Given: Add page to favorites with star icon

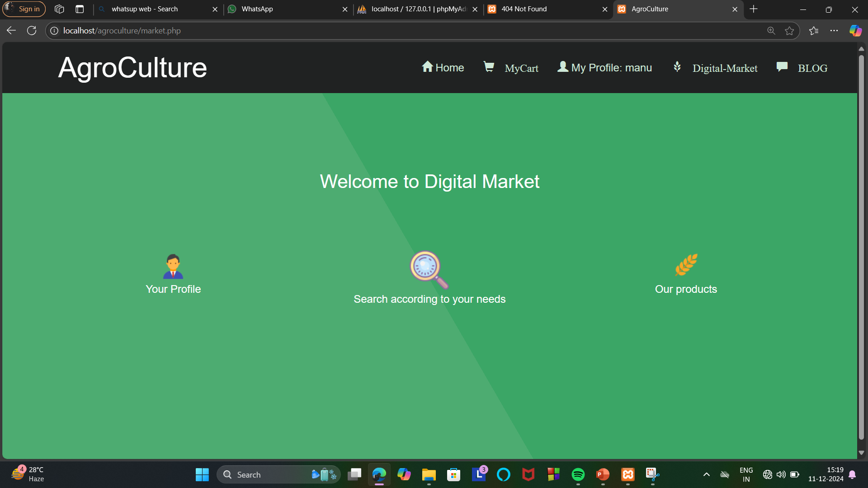Looking at the screenshot, I should click(789, 31).
